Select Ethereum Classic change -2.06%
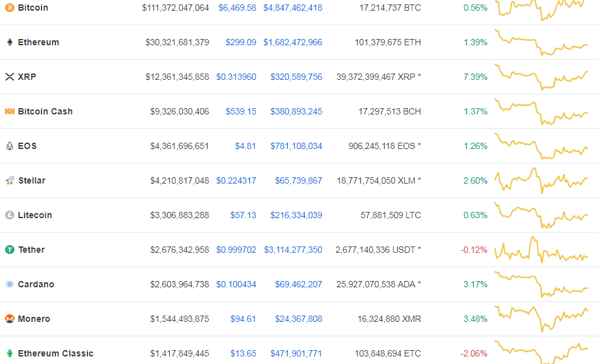This screenshot has height=364, width=599. tap(474, 353)
